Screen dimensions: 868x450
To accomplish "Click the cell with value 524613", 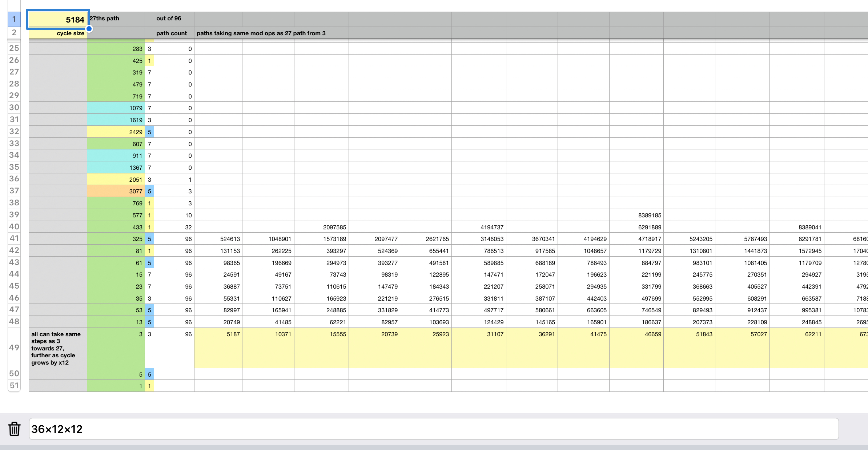I will click(218, 239).
